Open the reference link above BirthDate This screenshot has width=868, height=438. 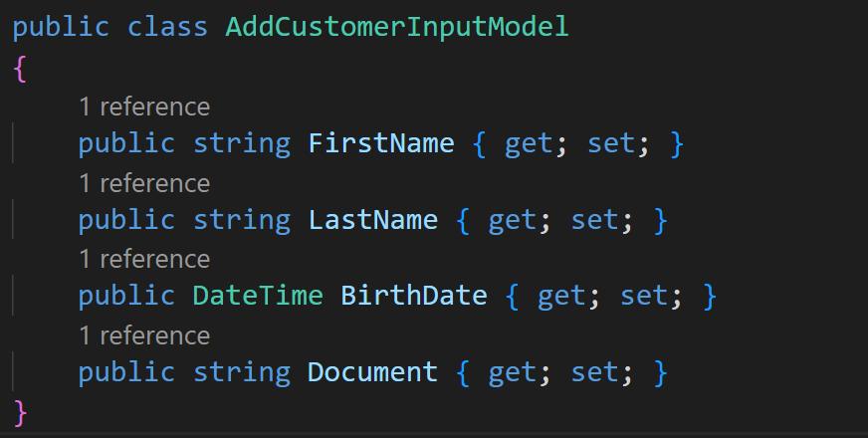tap(144, 259)
